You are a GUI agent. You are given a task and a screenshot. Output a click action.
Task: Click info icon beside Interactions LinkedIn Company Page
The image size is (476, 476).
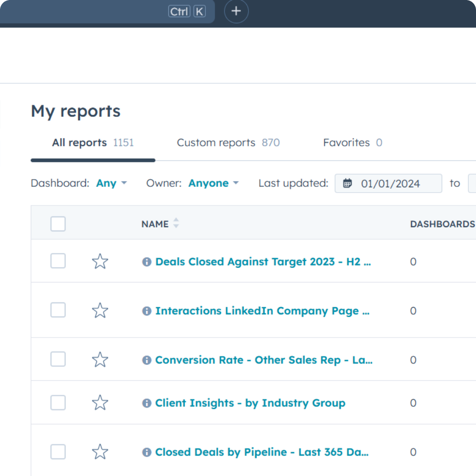tap(147, 311)
